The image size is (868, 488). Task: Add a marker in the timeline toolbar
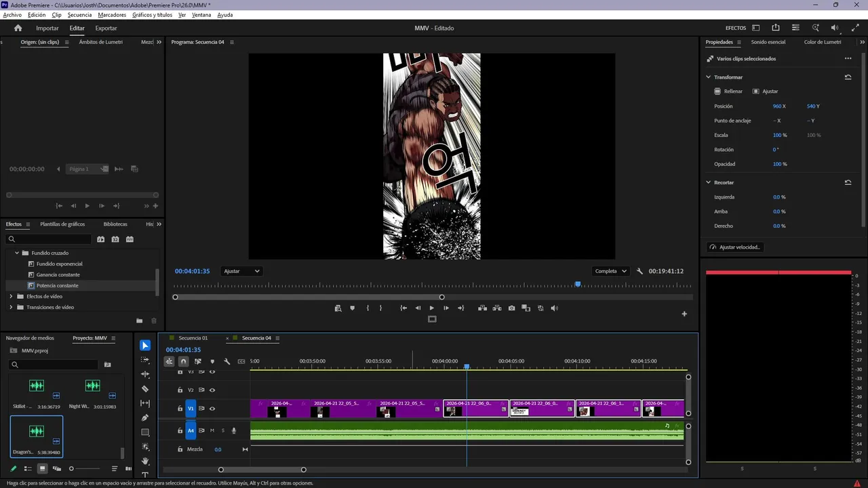[212, 361]
